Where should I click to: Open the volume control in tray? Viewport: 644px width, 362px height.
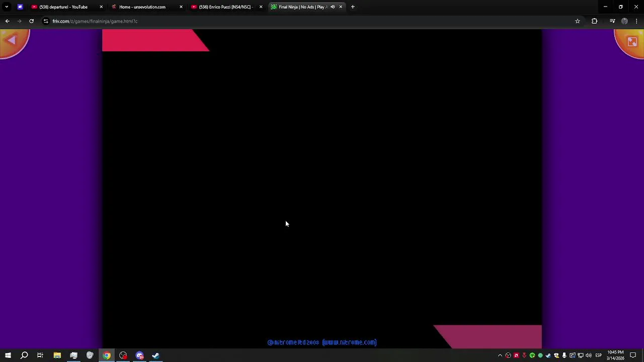pos(589,355)
